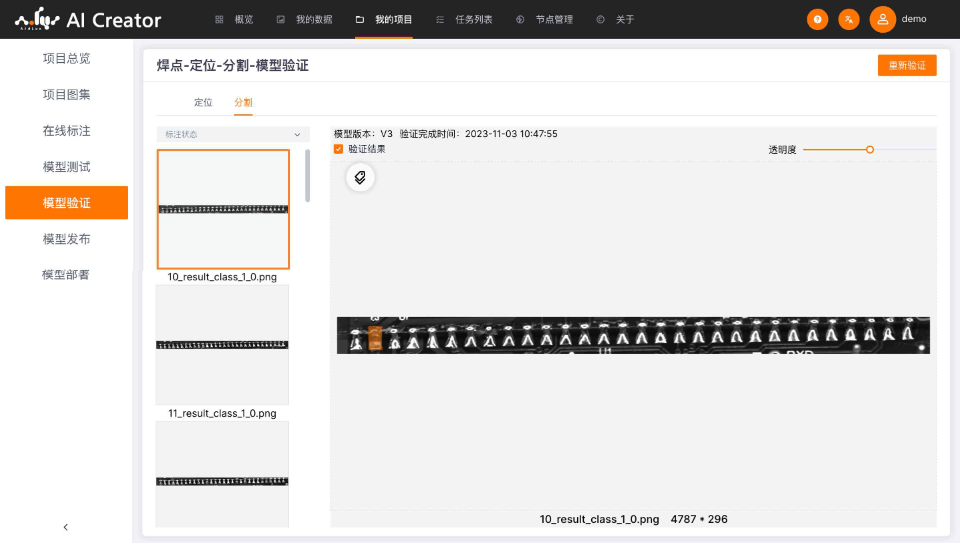The height and width of the screenshot is (543, 960).
Task: Open the demo user avatar icon
Action: [x=882, y=19]
